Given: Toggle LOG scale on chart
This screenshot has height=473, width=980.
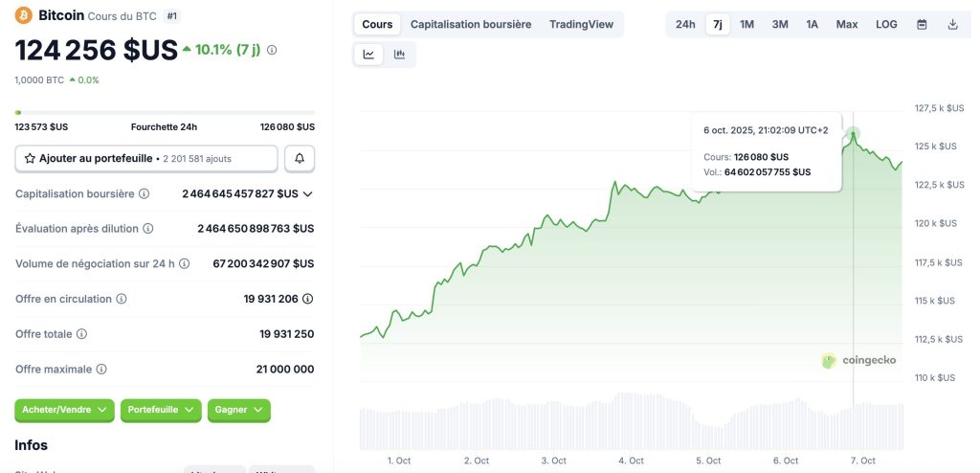Looking at the screenshot, I should coord(886,24).
